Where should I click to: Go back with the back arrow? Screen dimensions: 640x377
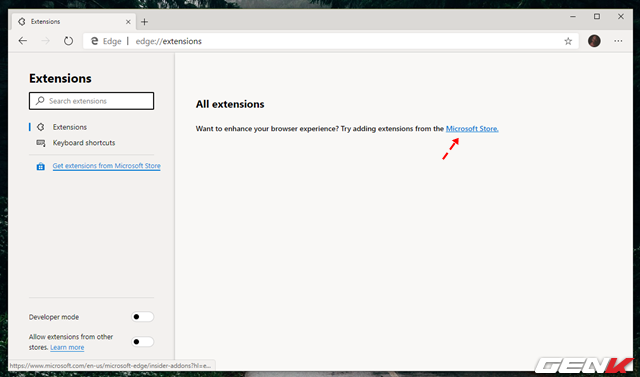pos(23,41)
